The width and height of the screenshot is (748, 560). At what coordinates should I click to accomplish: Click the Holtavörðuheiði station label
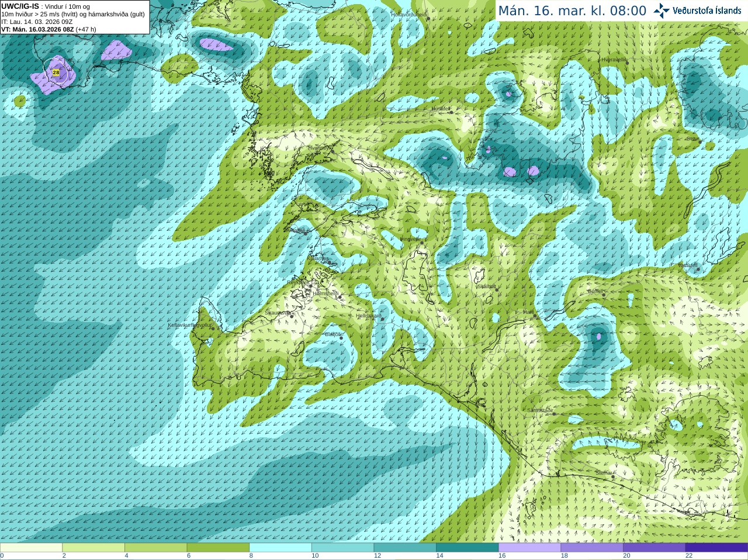pyautogui.click(x=409, y=14)
